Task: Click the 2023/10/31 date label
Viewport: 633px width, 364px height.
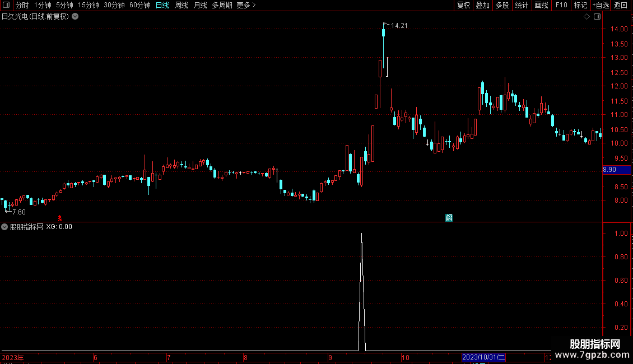Action: tap(483, 357)
